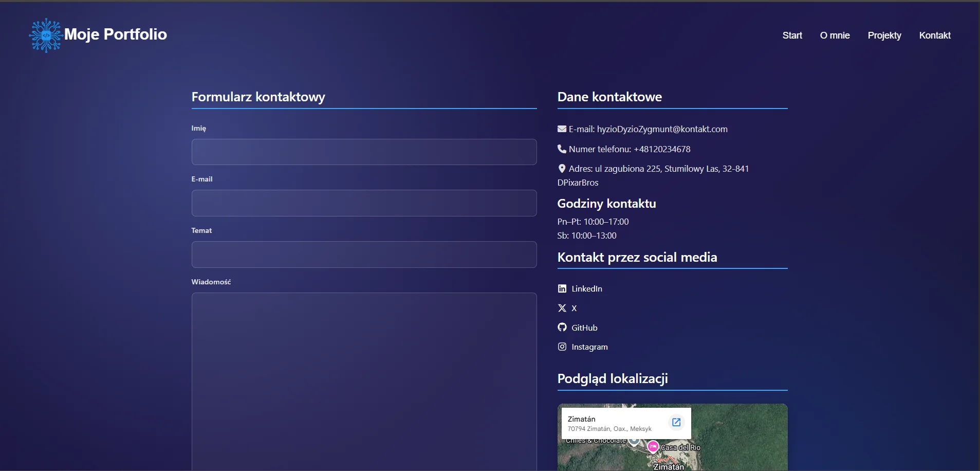Click the address text ul zagubiona 225
This screenshot has width=980, height=471.
click(627, 169)
